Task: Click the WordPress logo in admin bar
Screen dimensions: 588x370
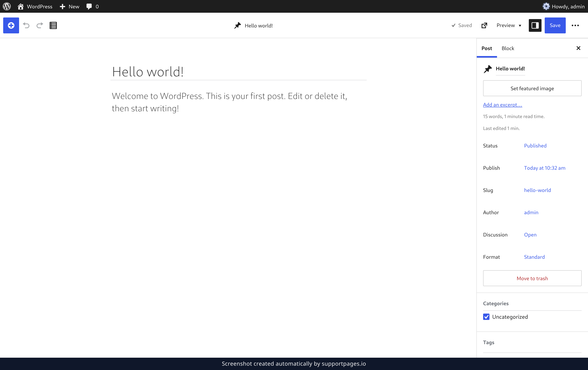Action: (7, 6)
